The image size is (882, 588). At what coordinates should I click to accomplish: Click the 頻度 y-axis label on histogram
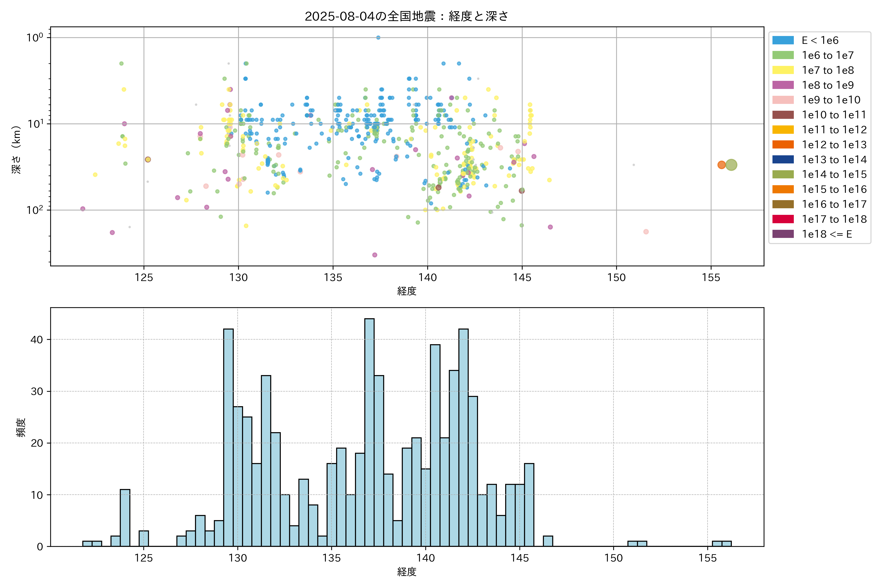(21, 427)
